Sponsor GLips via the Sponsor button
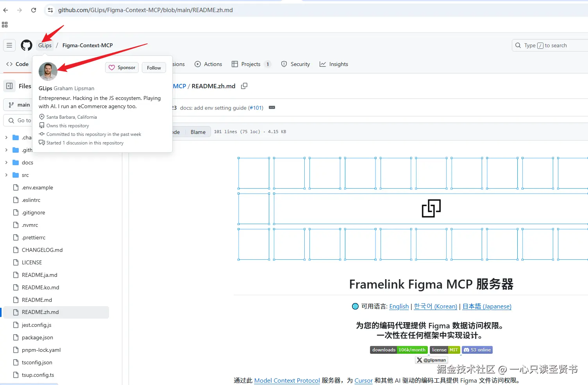 122,68
